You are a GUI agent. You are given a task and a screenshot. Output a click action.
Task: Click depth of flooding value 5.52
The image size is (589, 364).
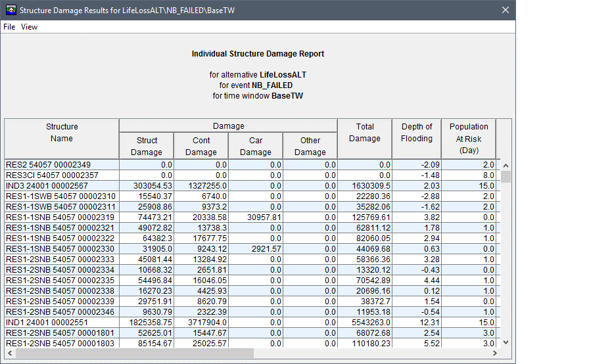(x=432, y=343)
